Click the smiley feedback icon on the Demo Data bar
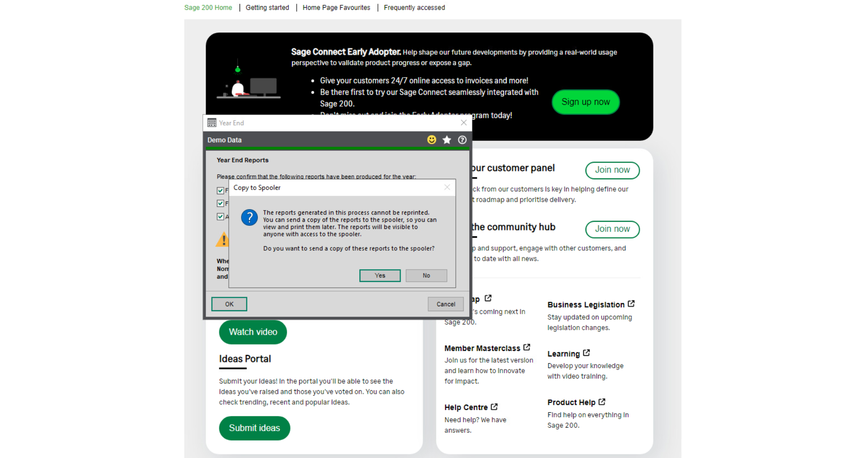Viewport: 868px width, 458px height. point(432,140)
